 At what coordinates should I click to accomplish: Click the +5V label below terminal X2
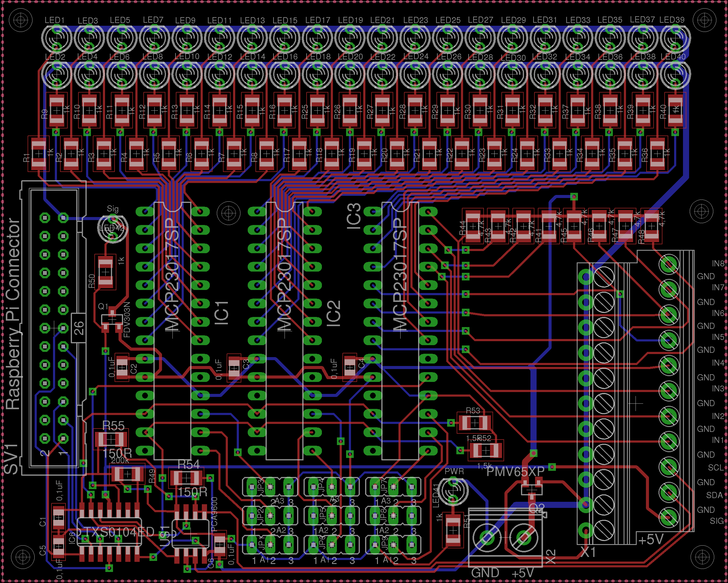click(x=522, y=573)
